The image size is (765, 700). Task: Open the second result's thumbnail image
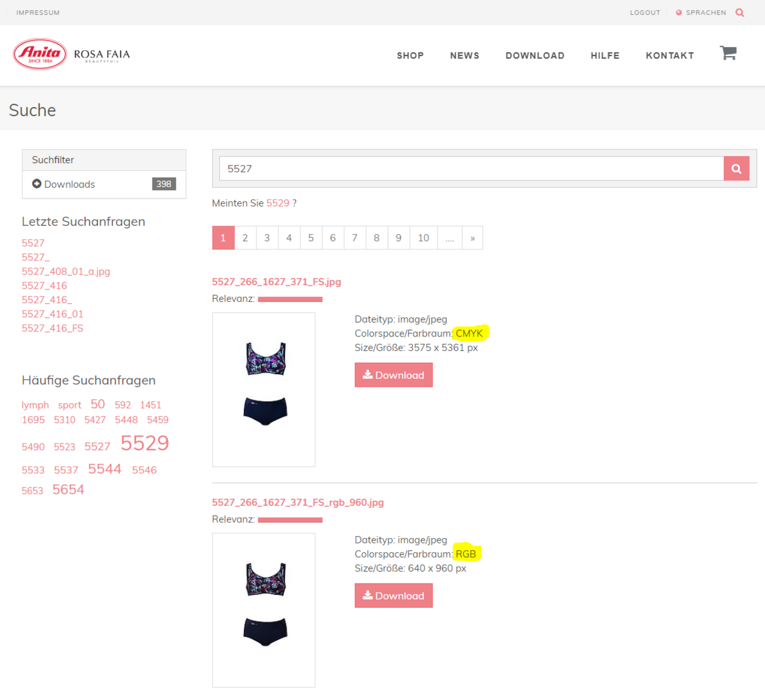click(264, 610)
